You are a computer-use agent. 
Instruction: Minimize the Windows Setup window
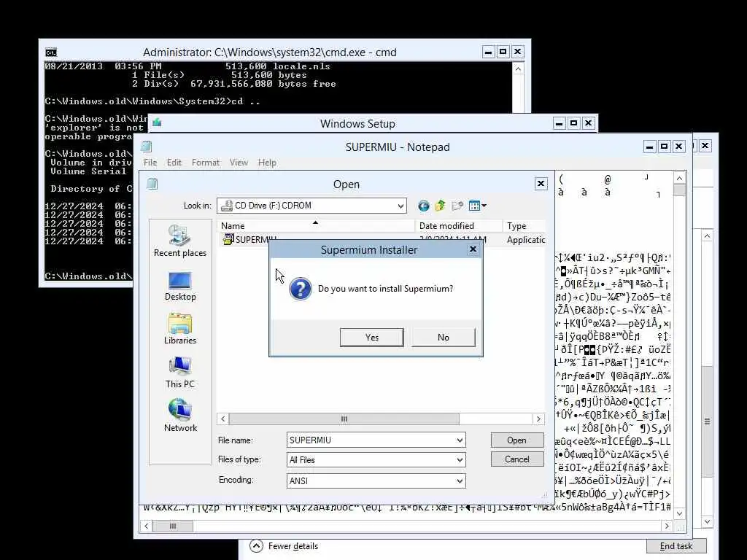[x=560, y=123]
